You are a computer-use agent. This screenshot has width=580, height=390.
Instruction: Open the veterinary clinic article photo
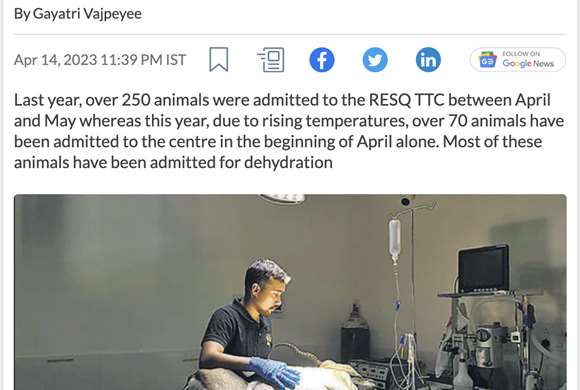pos(290,292)
